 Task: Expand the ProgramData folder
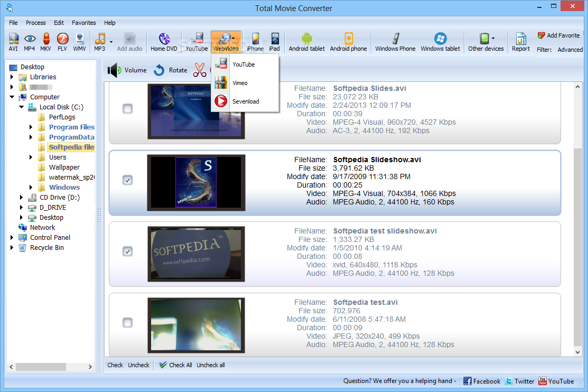(31, 137)
